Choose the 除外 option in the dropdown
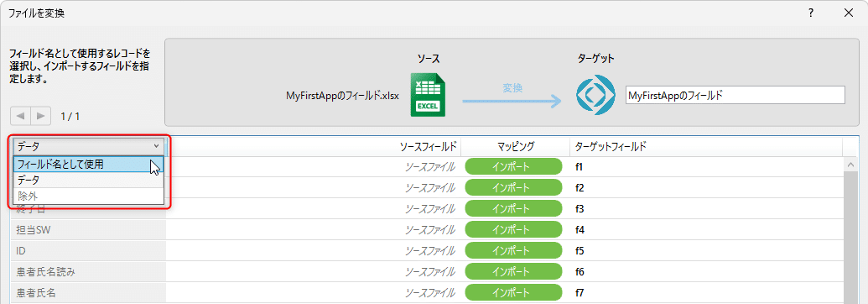 click(x=89, y=196)
